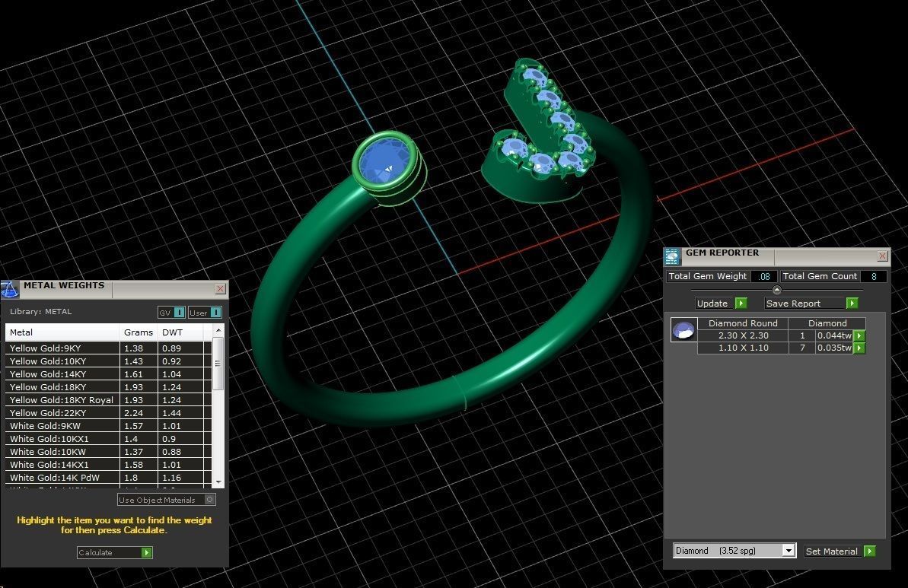Select the Yellow Gold:22KY row
Screen dimensions: 908x588
tap(108, 412)
